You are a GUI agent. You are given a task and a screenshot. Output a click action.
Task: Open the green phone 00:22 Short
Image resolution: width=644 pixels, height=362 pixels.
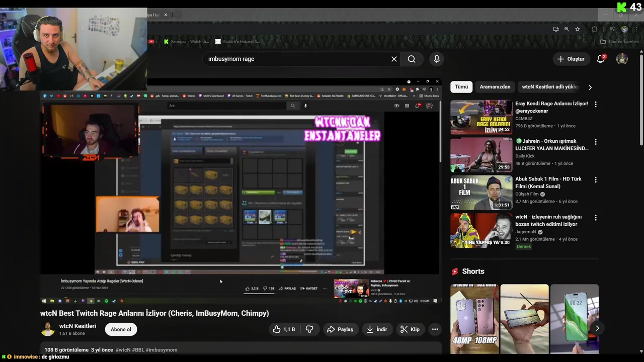pos(575,319)
